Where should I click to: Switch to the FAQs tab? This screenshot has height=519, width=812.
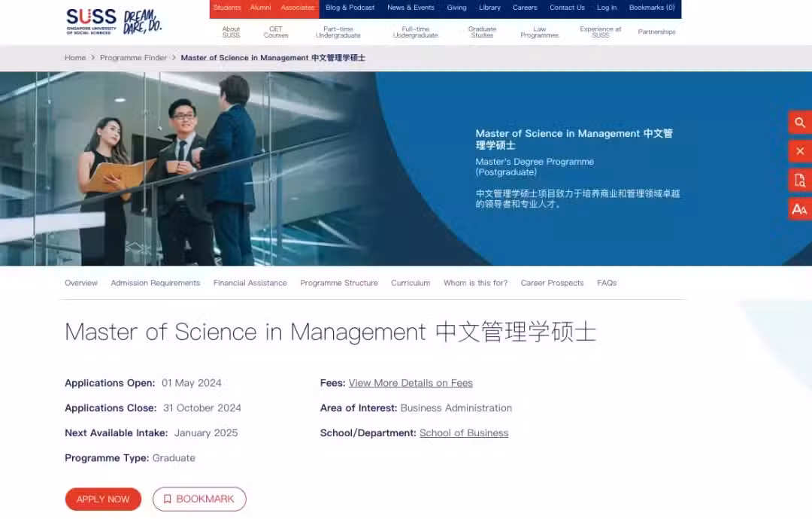(x=607, y=283)
